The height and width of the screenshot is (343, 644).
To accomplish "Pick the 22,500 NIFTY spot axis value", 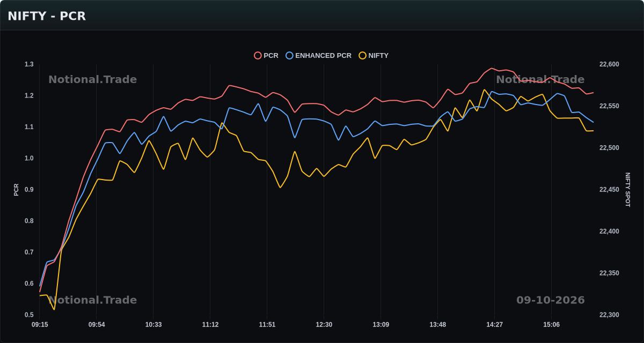I will coord(609,148).
